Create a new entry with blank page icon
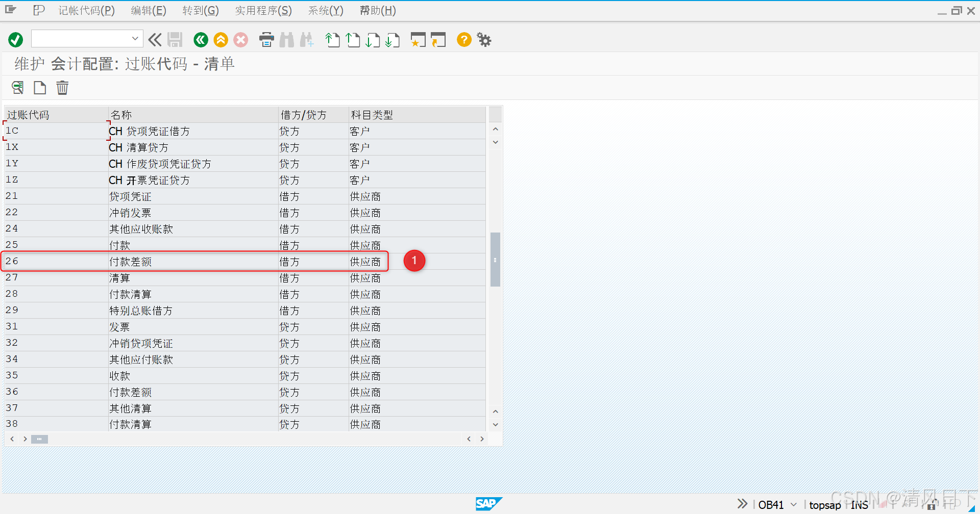This screenshot has height=514, width=980. (40, 87)
